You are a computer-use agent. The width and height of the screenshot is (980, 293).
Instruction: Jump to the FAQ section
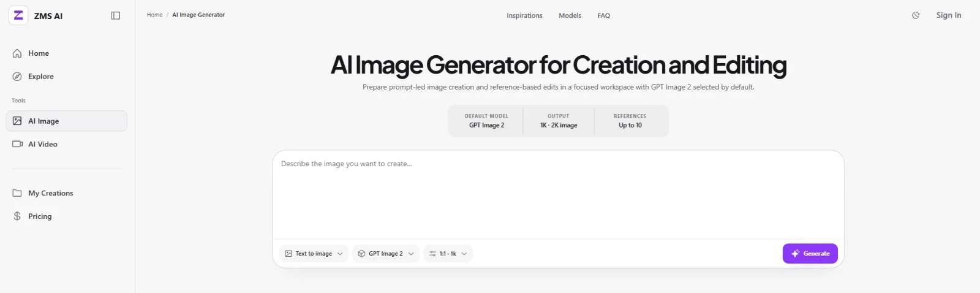(x=604, y=15)
